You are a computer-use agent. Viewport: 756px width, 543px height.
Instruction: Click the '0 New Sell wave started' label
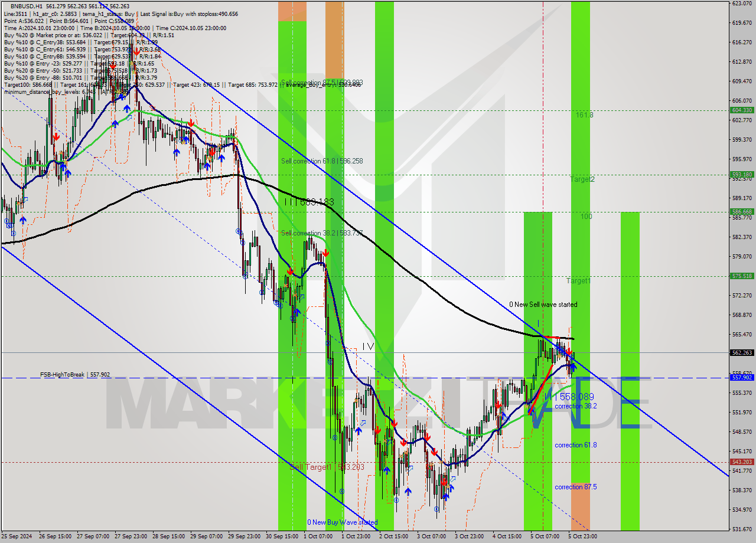543,305
